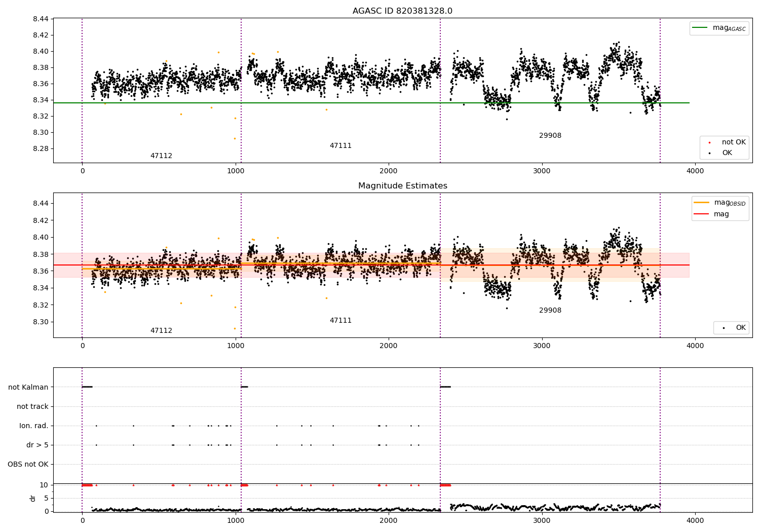Screen dimensions: 760x532
Task: Click the '3000' x-tick under the Magnitude Estimates plot
Action: click(542, 346)
